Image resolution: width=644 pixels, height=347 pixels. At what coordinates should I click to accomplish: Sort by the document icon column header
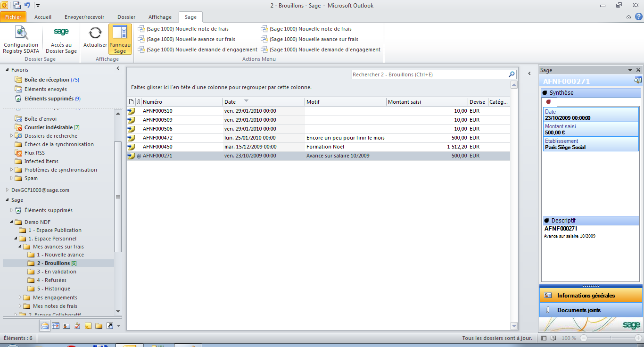pos(131,102)
